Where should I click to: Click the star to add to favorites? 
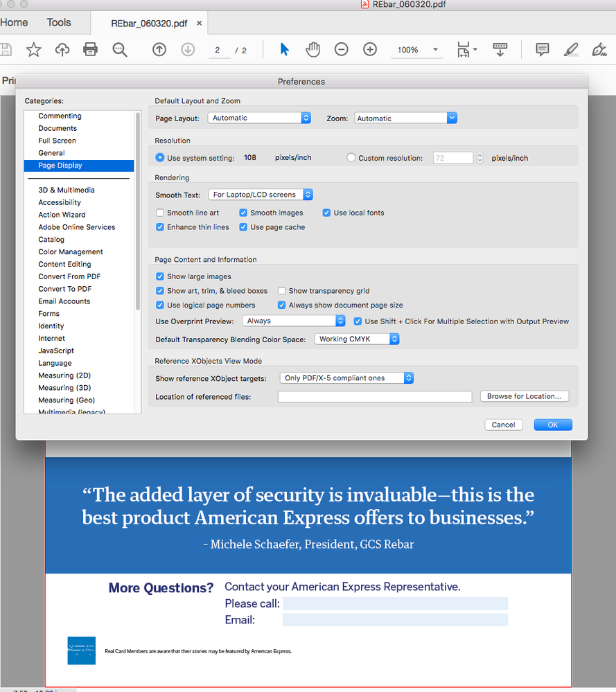(34, 49)
